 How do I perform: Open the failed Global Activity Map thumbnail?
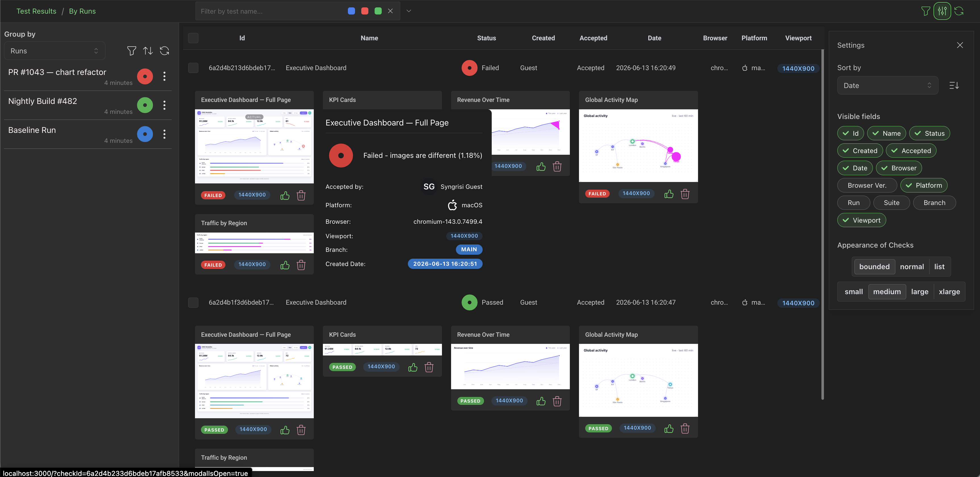click(638, 146)
